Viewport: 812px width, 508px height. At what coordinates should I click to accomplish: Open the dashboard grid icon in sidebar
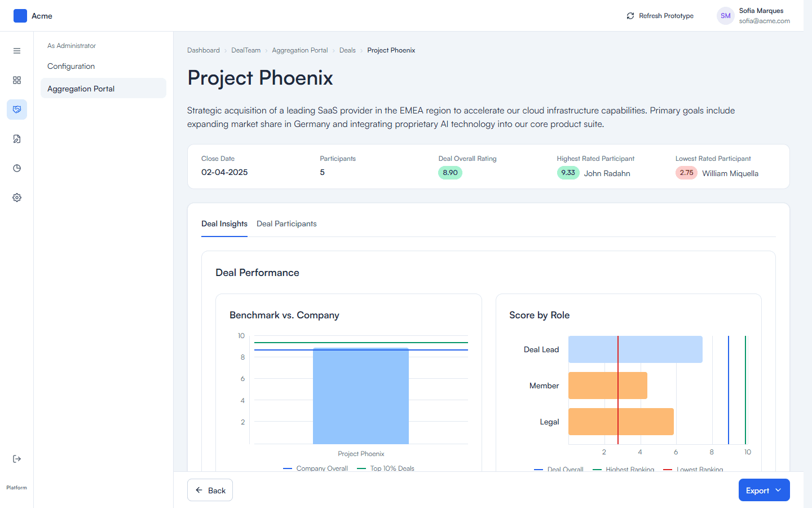tap(17, 80)
